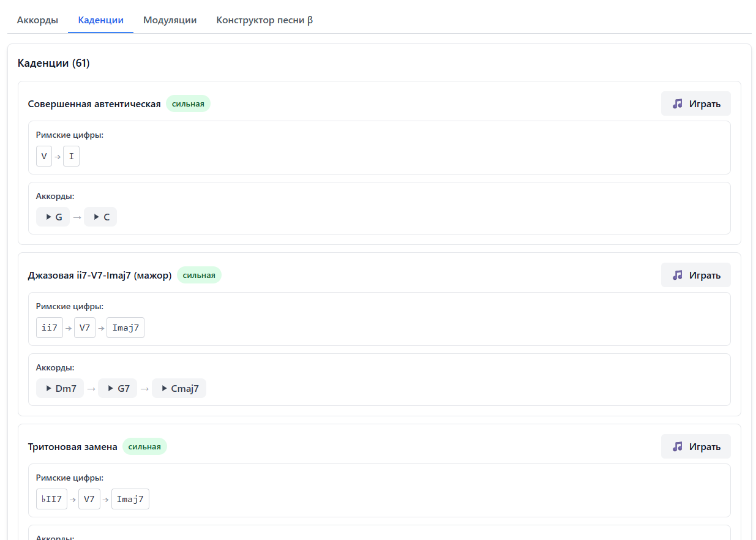The image size is (756, 540).
Task: Play the G7 chord
Action: pyautogui.click(x=118, y=388)
